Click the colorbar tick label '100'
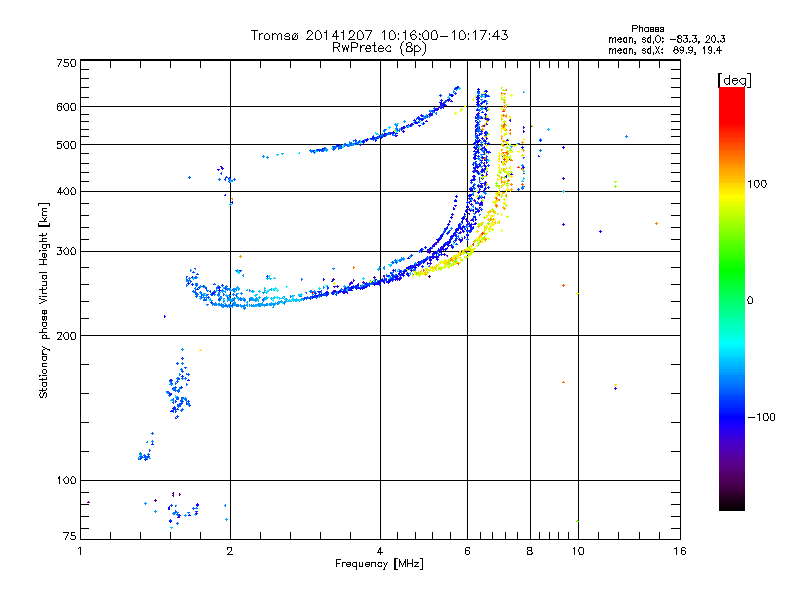Viewport: 800px width, 600px height. [x=757, y=184]
